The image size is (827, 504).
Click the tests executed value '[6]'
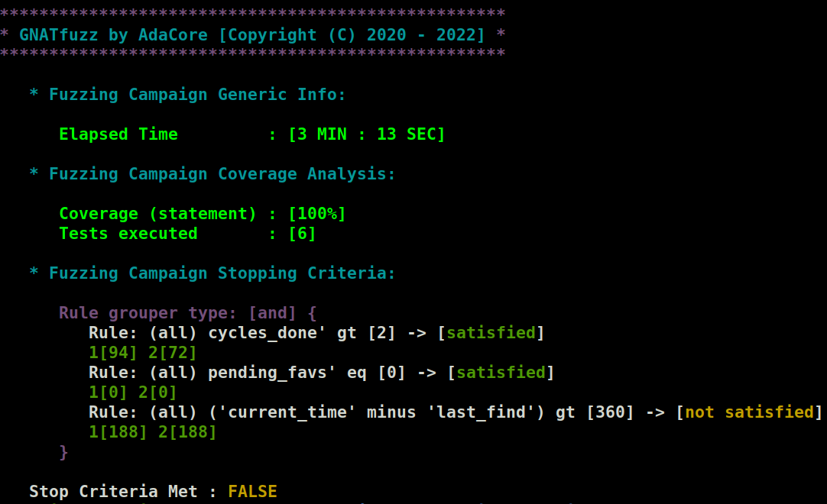[302, 234]
